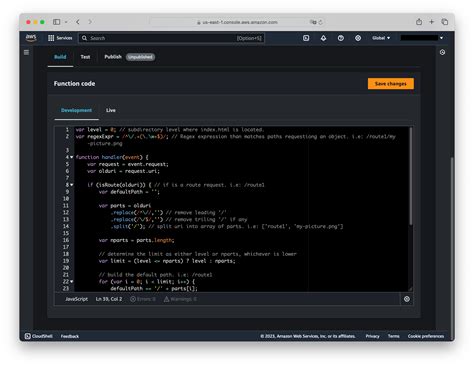Open the code editor preferences gear icon

407,299
